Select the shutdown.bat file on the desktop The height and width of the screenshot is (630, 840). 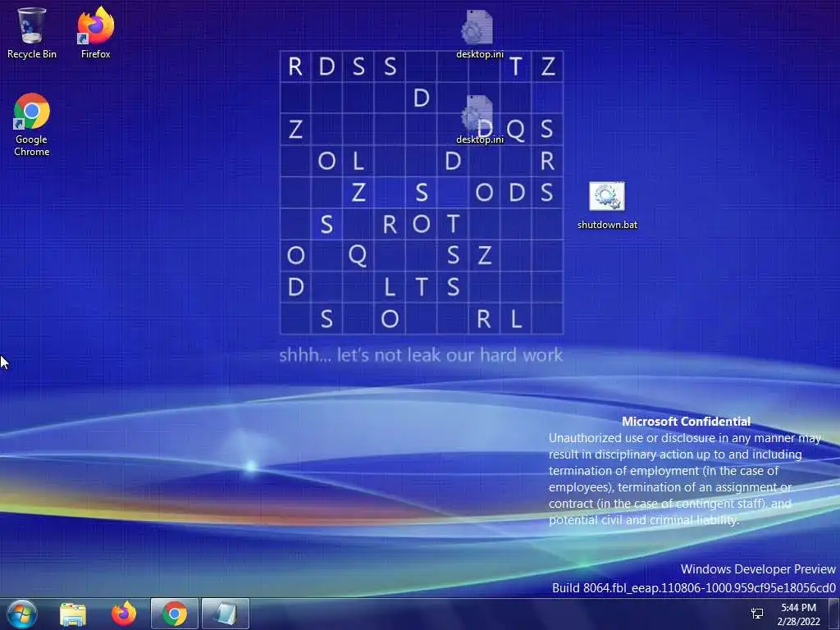607,206
